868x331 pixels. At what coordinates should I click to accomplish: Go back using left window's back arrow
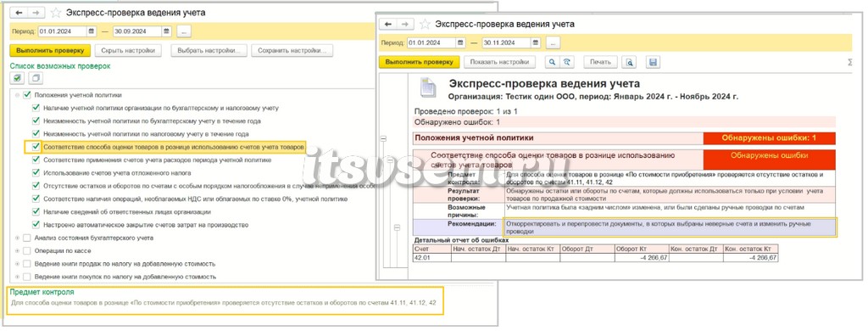[19, 12]
